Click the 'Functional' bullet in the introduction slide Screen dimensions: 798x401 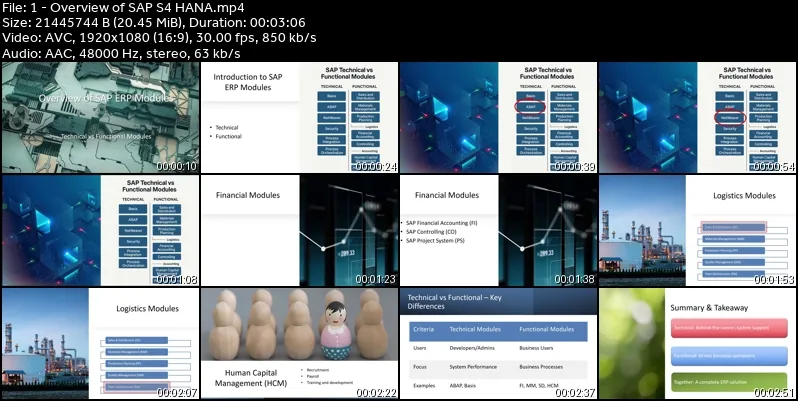click(x=229, y=136)
